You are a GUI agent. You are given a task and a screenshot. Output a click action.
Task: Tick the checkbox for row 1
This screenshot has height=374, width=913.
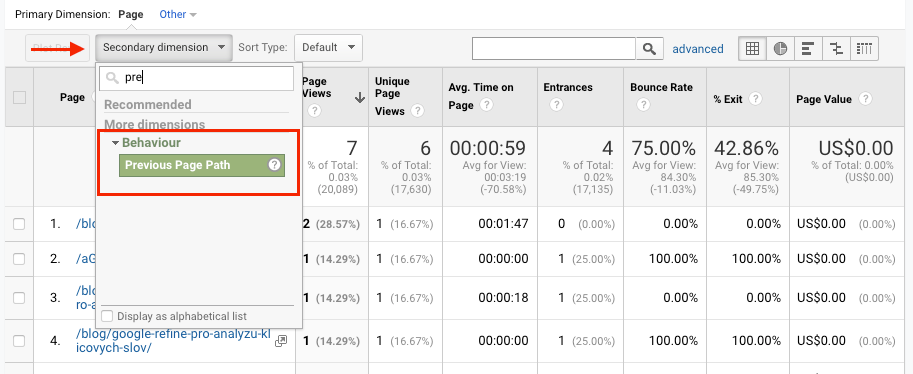pos(19,224)
